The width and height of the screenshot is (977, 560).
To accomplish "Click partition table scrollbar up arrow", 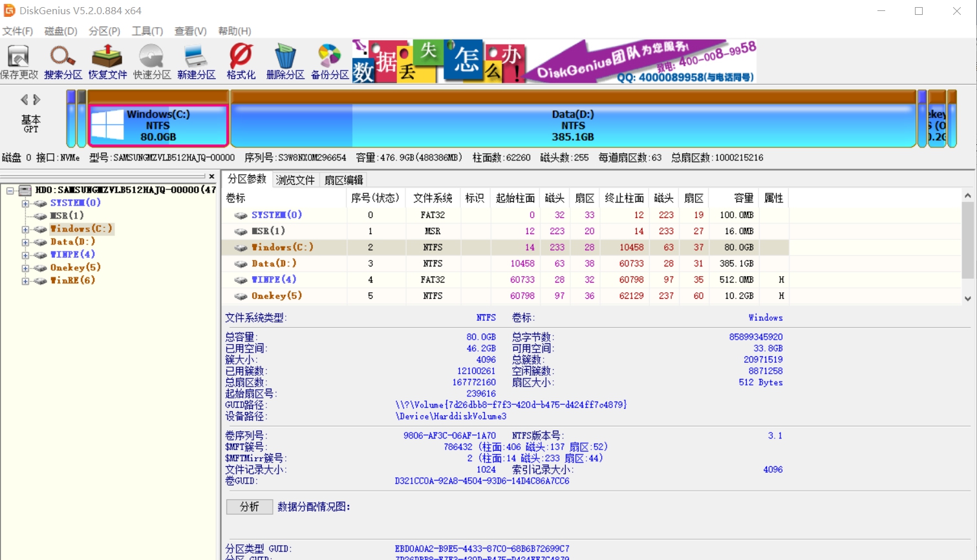I will coord(968,196).
